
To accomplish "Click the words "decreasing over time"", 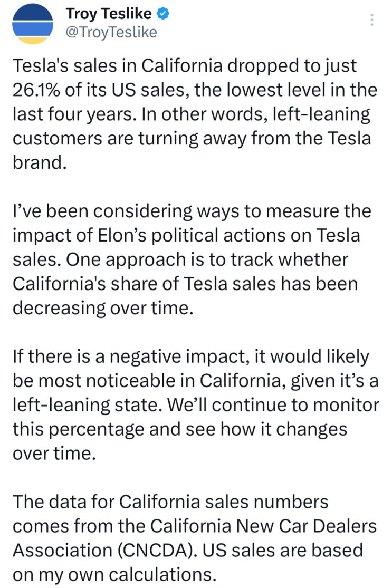I will [100, 308].
